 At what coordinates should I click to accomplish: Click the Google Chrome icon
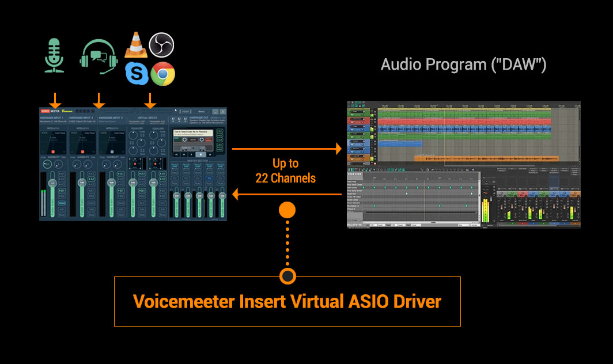point(162,74)
